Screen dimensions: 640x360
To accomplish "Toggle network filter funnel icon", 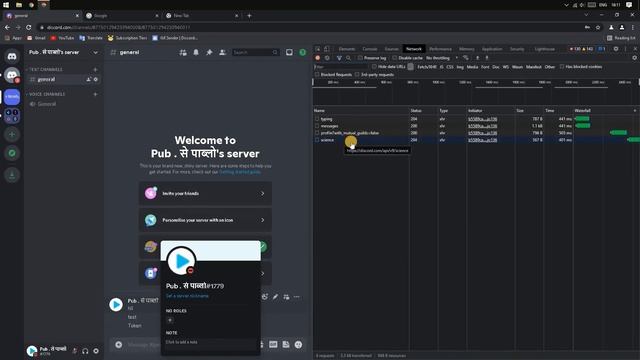I will pyautogui.click(x=339, y=58).
